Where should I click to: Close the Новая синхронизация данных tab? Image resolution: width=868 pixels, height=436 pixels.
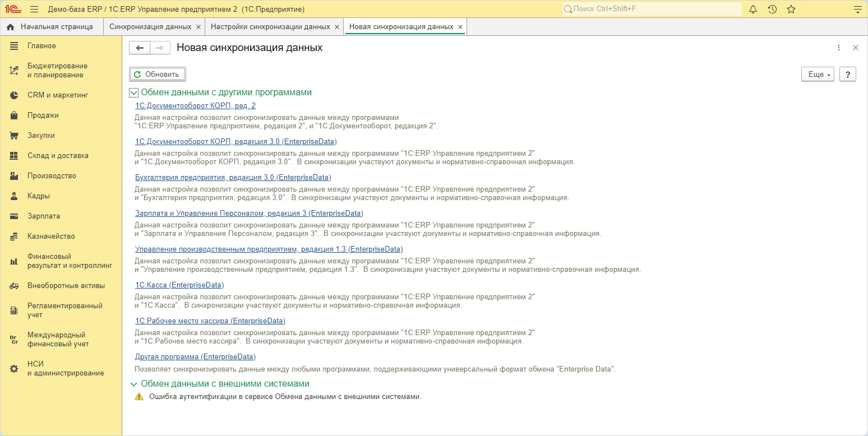click(460, 27)
